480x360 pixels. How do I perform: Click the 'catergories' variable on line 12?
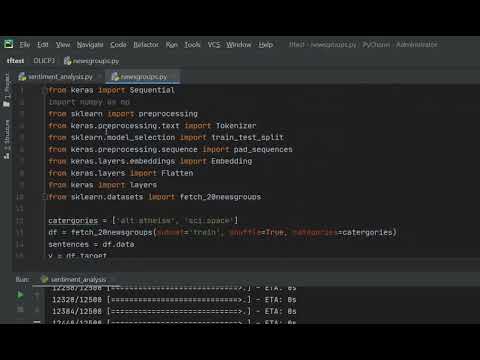pyautogui.click(x=73, y=221)
